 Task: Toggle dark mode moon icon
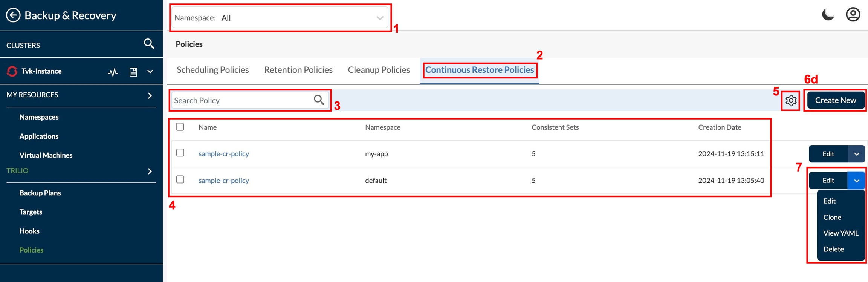(828, 15)
